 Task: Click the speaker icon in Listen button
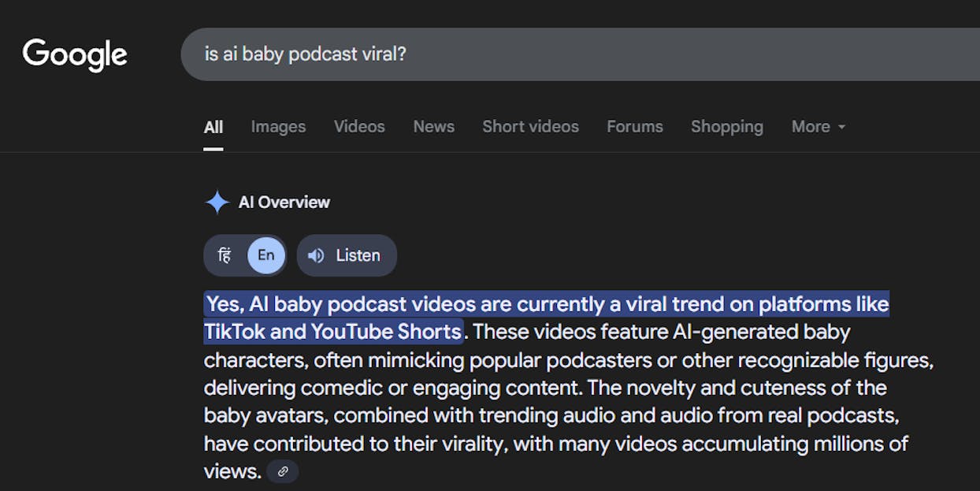[x=316, y=255]
